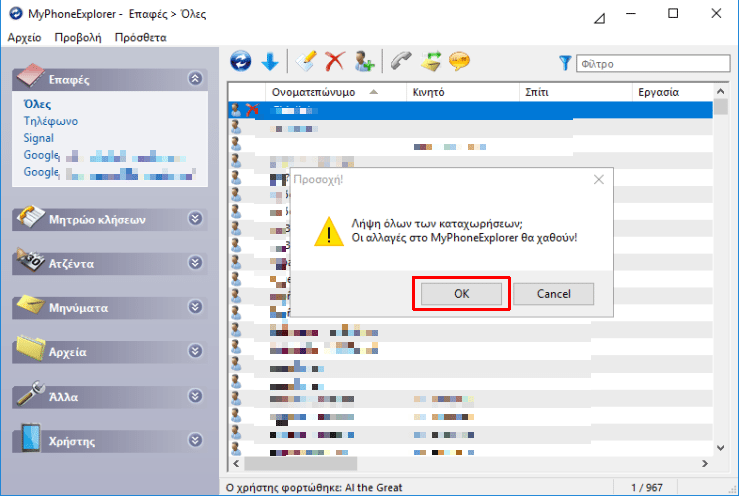This screenshot has height=496, width=739.
Task: Click the horizontal scrollbar left arrow
Action: point(236,464)
